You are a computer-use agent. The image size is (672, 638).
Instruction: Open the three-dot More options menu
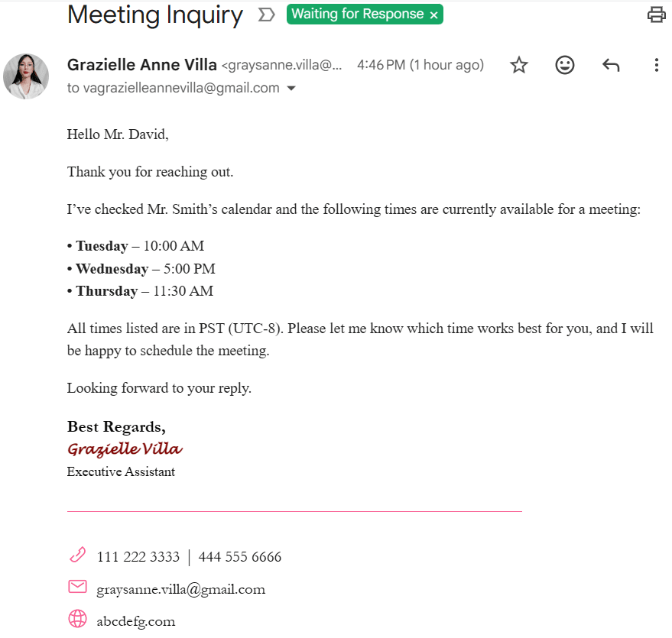tap(656, 65)
